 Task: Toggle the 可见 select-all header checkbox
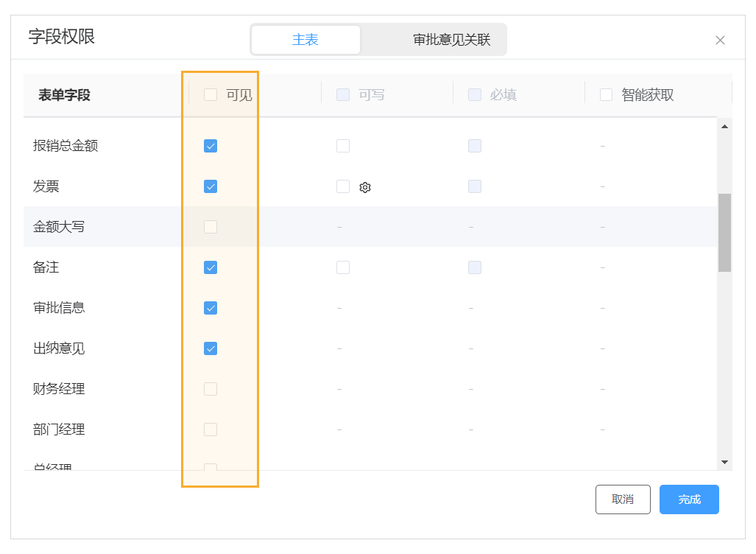(208, 94)
